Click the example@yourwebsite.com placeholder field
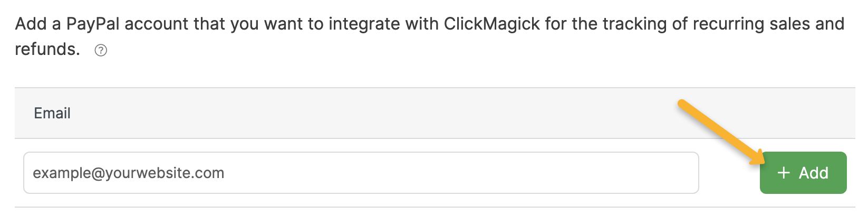The width and height of the screenshot is (868, 224). (x=361, y=173)
